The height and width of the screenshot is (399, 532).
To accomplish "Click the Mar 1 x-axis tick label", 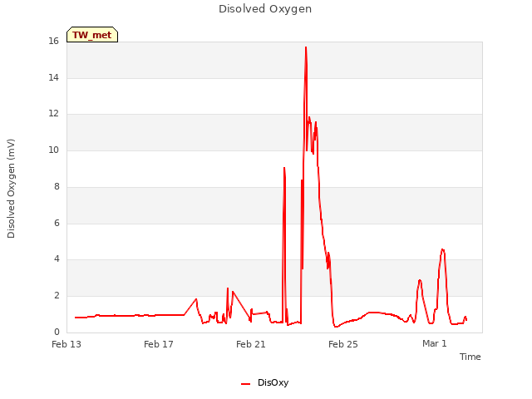I will click(x=434, y=343).
